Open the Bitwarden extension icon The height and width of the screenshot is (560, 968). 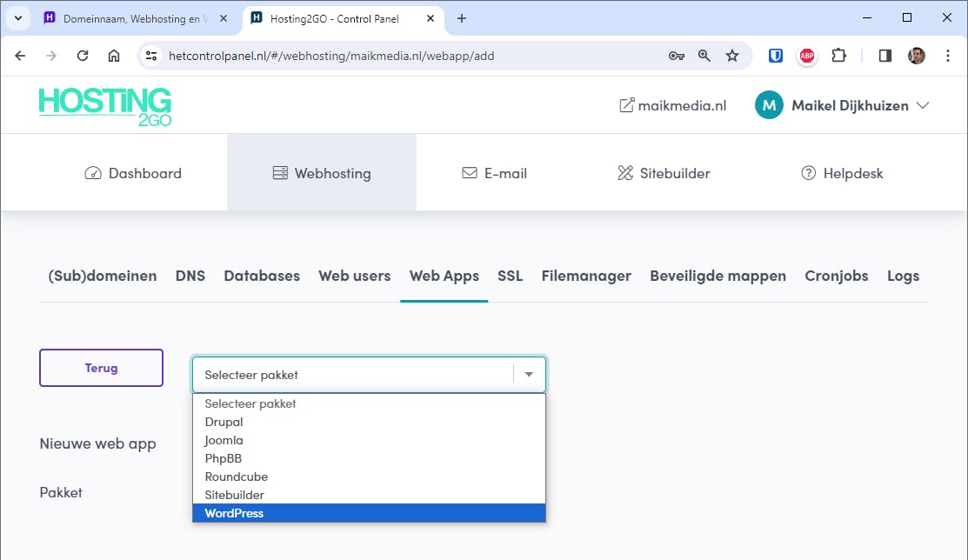(776, 56)
